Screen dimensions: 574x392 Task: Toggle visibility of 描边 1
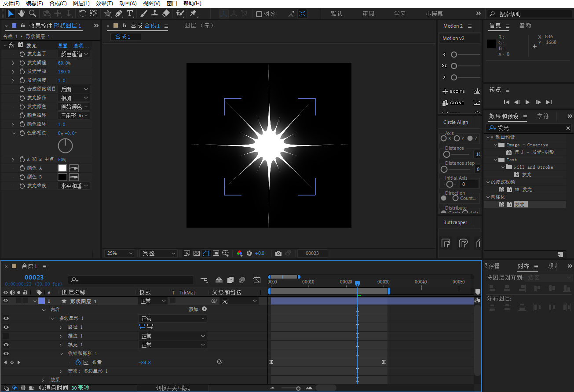pos(6,336)
